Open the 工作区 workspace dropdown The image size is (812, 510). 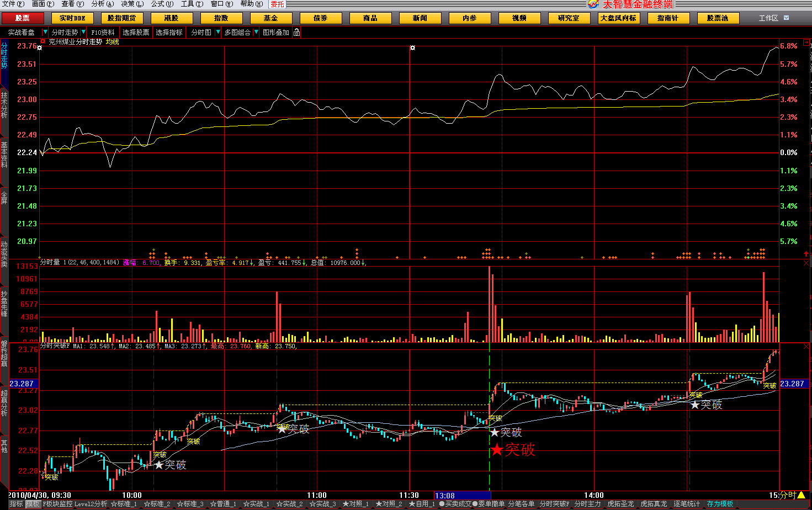pos(787,18)
